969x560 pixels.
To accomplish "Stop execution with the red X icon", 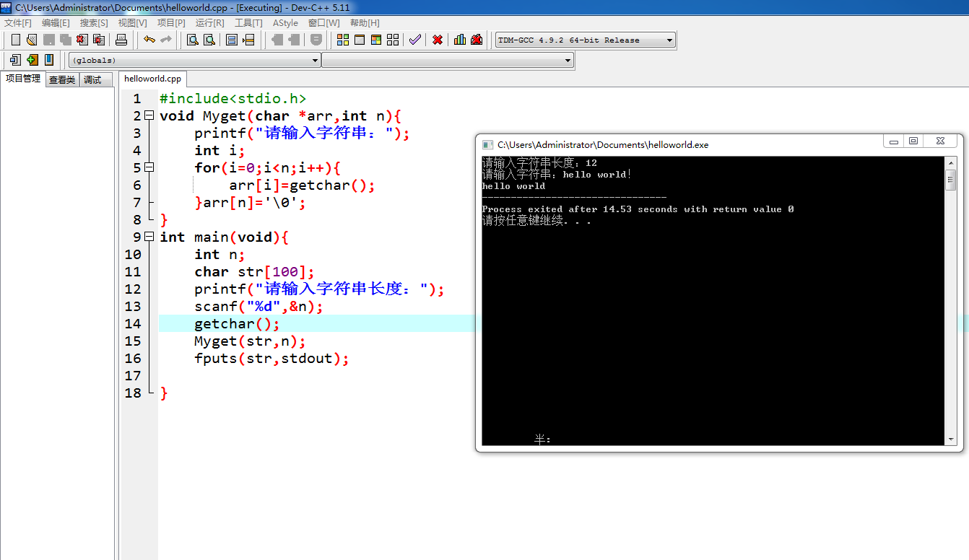I will tap(438, 40).
